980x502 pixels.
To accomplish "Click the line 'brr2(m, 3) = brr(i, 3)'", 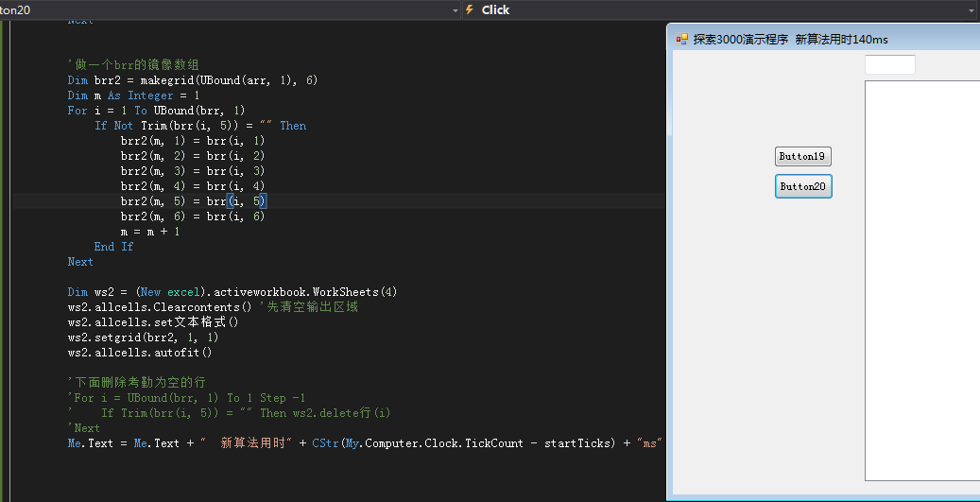I will click(193, 171).
